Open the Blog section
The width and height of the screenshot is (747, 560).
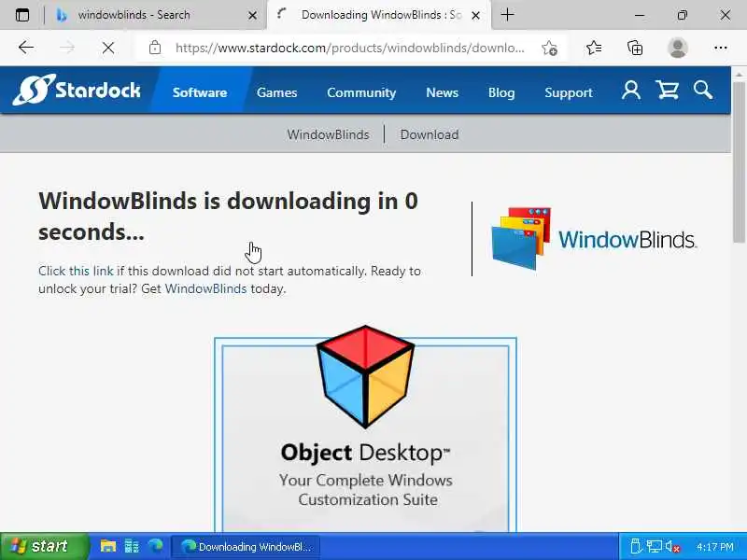coord(501,92)
